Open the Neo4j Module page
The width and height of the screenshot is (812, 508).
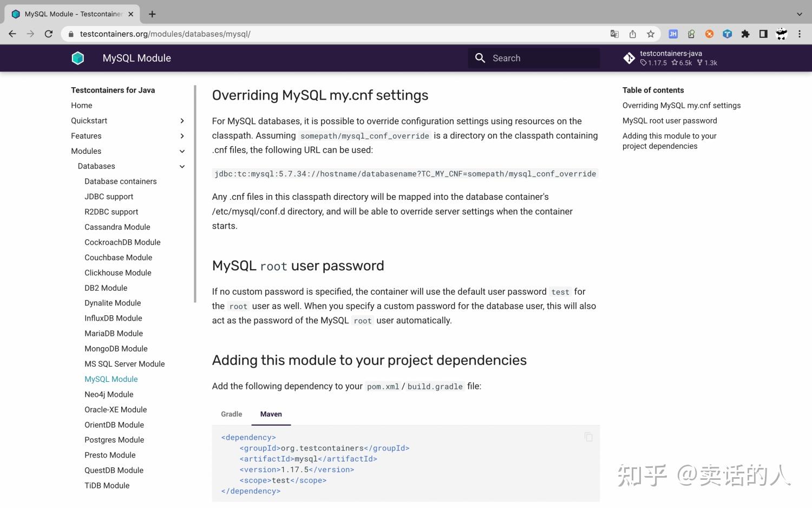coord(109,394)
